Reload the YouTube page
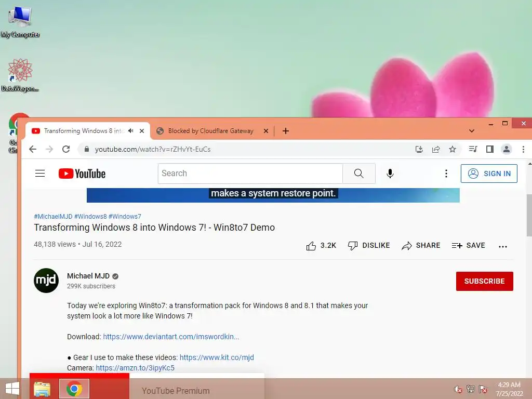The width and height of the screenshot is (532, 399). point(66,149)
